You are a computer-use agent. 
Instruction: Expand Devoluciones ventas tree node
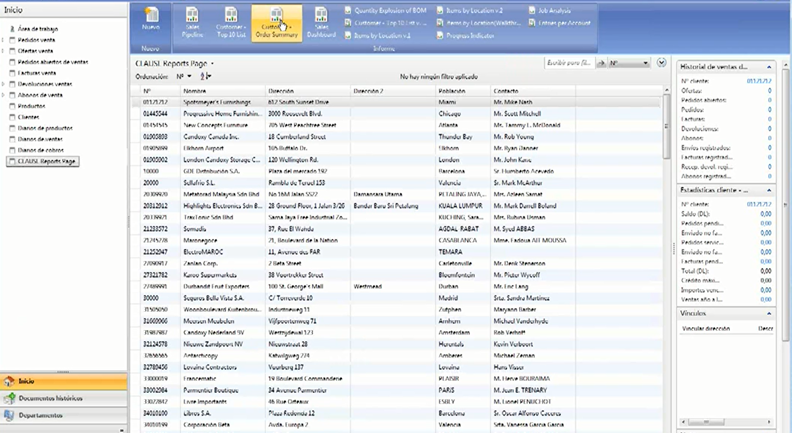coord(4,84)
